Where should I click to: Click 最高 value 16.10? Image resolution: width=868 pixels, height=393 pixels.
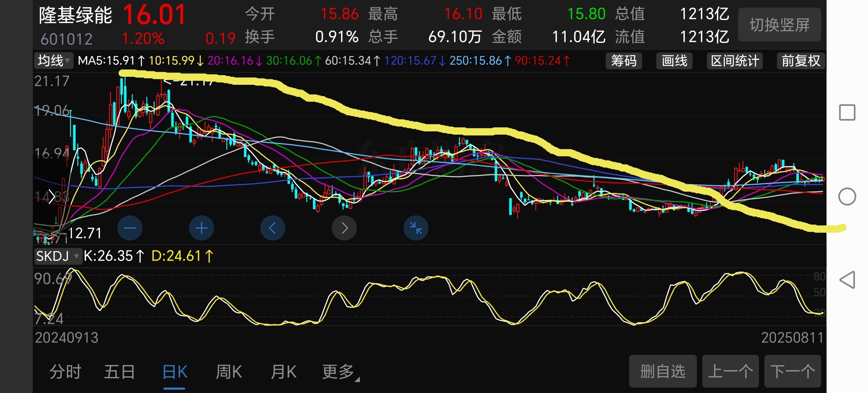pos(463,14)
